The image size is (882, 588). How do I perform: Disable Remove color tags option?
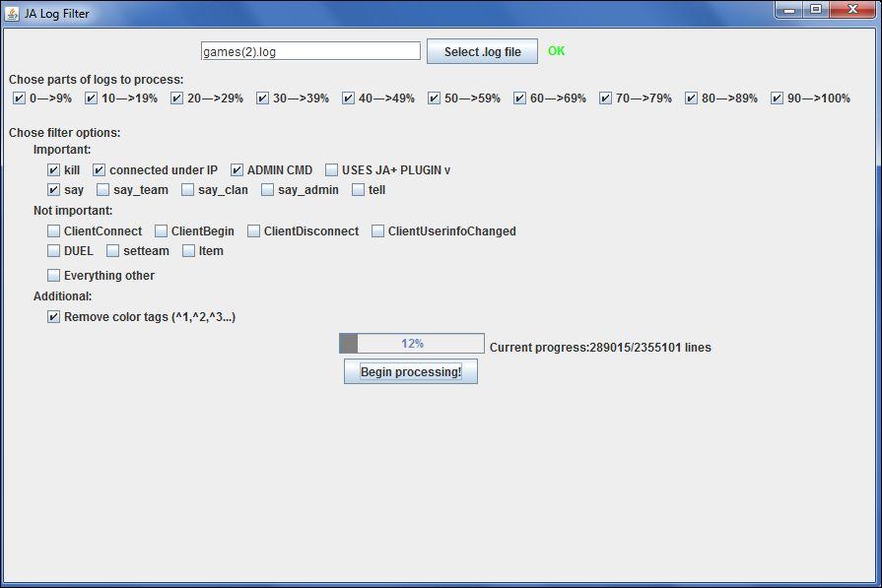click(53, 317)
